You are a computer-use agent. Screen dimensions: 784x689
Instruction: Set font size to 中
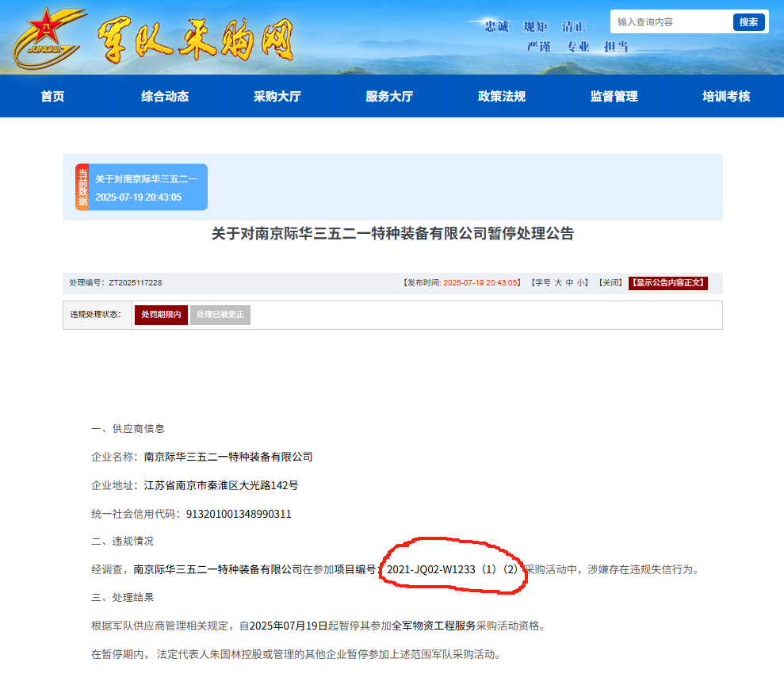coord(569,283)
